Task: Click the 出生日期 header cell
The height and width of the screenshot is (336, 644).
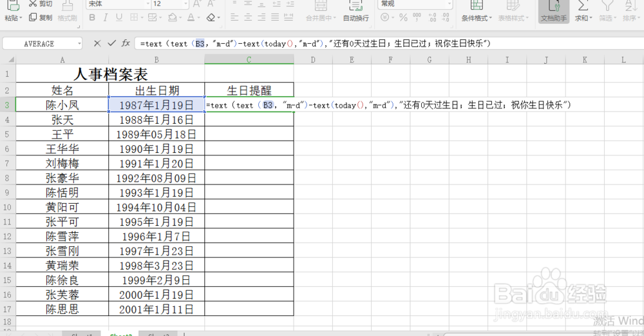Action: click(x=156, y=90)
